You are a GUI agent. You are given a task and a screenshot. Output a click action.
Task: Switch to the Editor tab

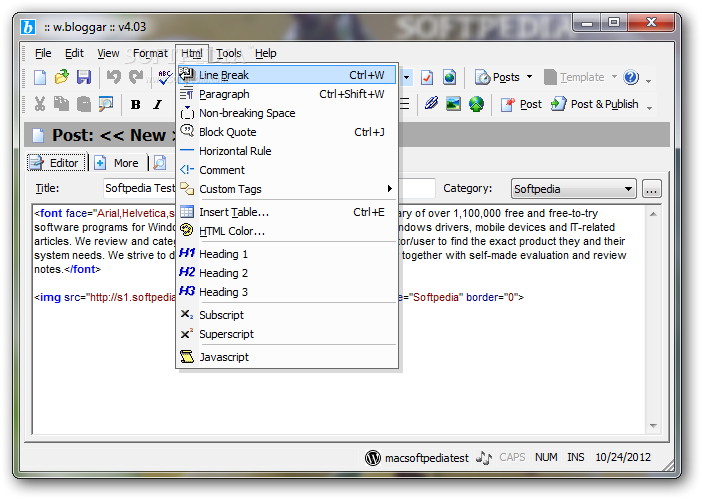pos(56,163)
